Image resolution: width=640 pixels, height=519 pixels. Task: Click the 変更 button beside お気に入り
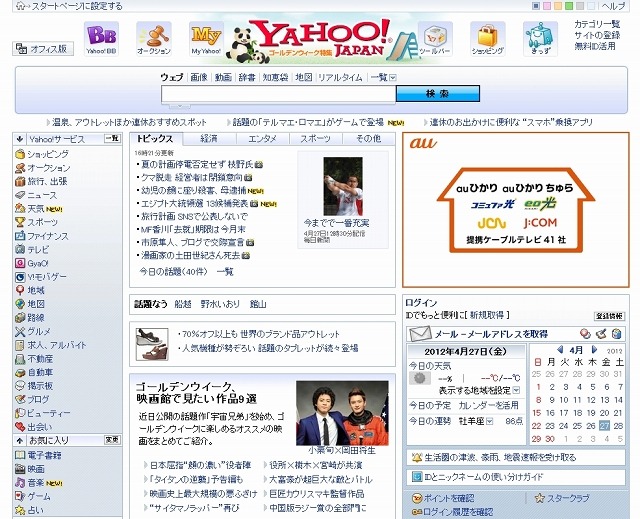[x=112, y=440]
